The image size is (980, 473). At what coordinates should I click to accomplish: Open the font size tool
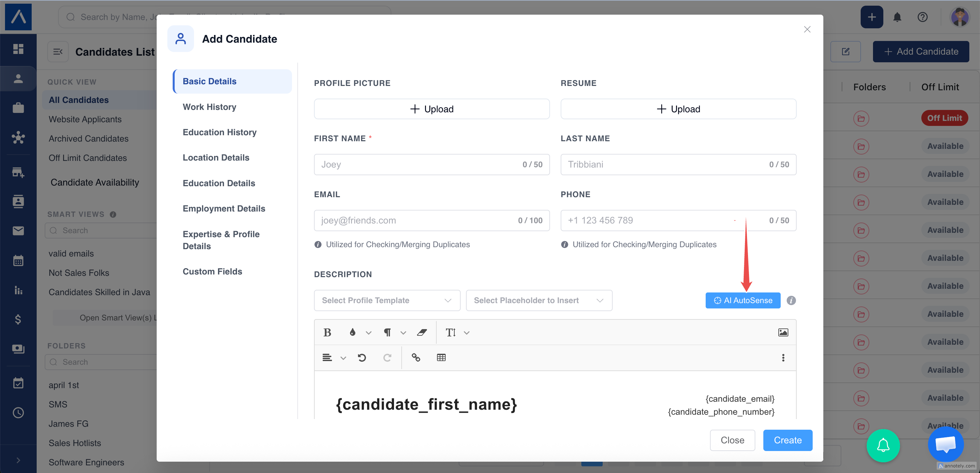pyautogui.click(x=451, y=333)
